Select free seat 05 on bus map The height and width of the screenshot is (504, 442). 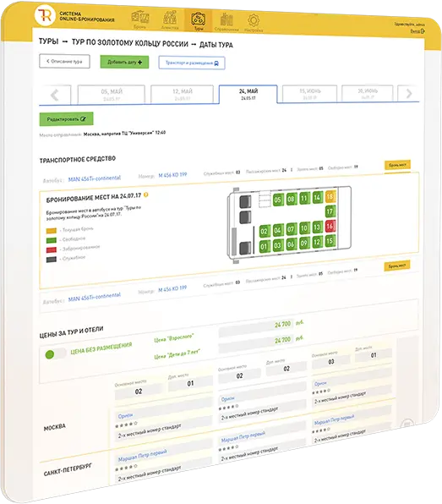(x=277, y=200)
